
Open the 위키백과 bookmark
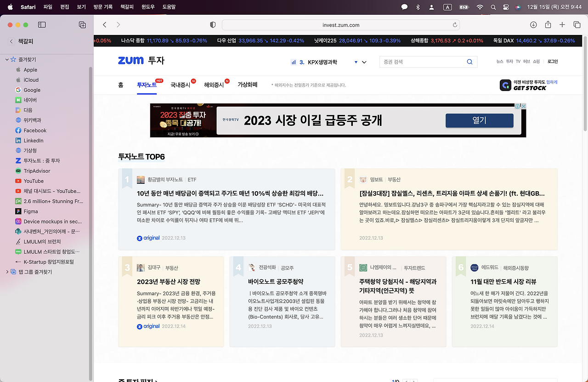pyautogui.click(x=32, y=120)
